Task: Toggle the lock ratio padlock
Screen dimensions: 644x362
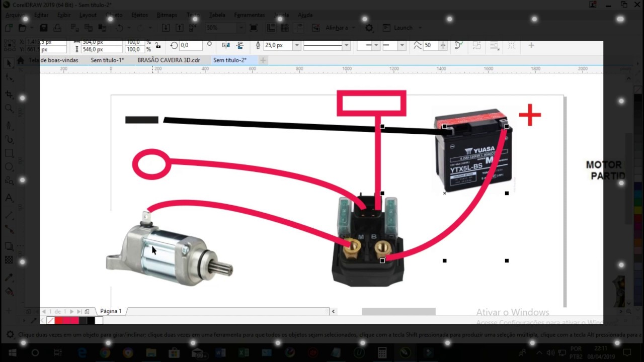Action: pyautogui.click(x=158, y=45)
